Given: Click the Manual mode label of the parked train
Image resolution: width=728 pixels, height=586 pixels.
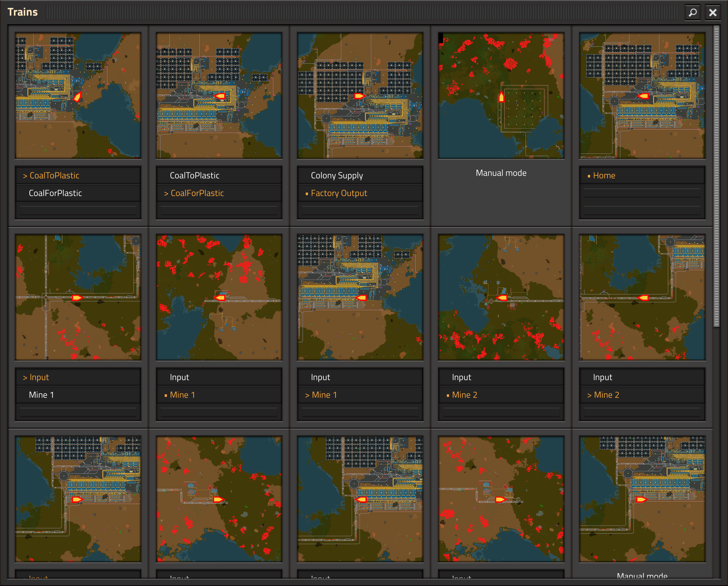Looking at the screenshot, I should pos(501,173).
